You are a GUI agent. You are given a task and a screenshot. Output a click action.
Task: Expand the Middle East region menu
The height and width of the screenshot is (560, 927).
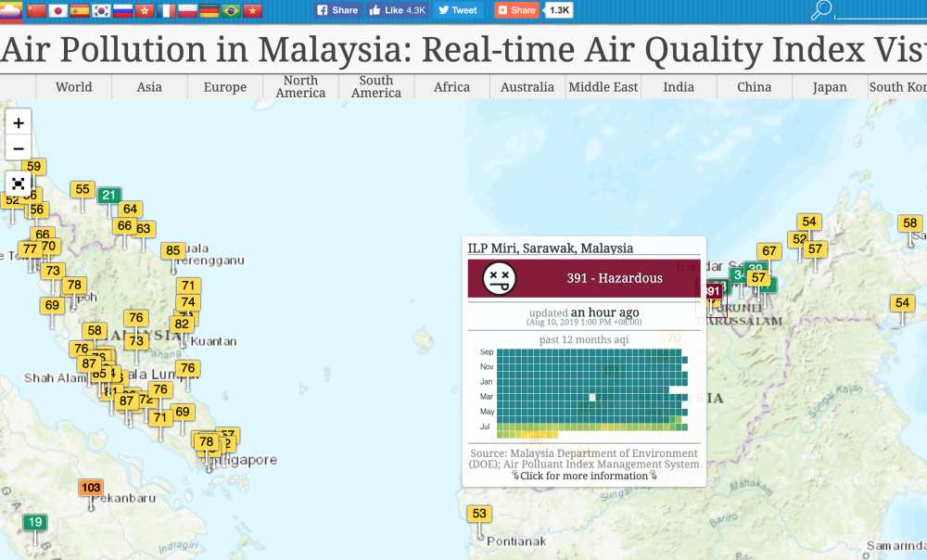[x=603, y=86]
